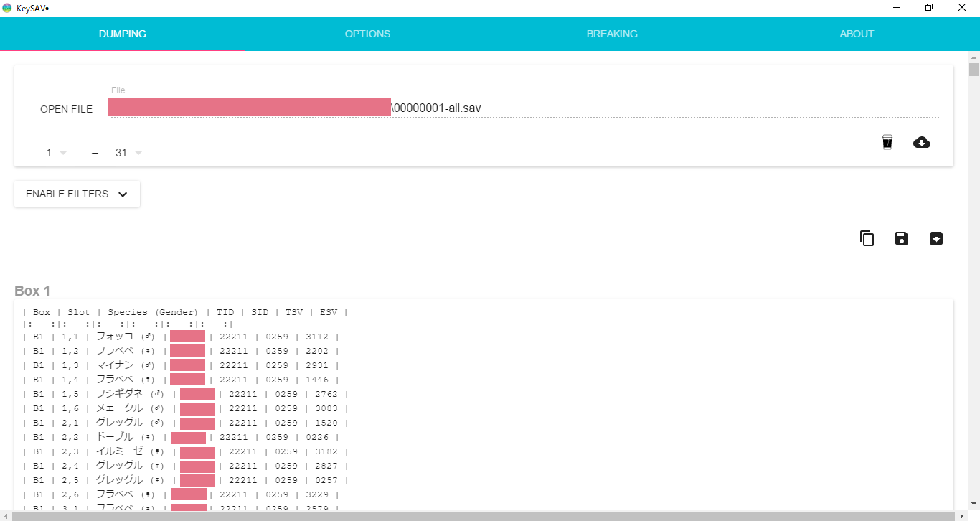Click the cloud download icon
980x521 pixels.
[922, 142]
